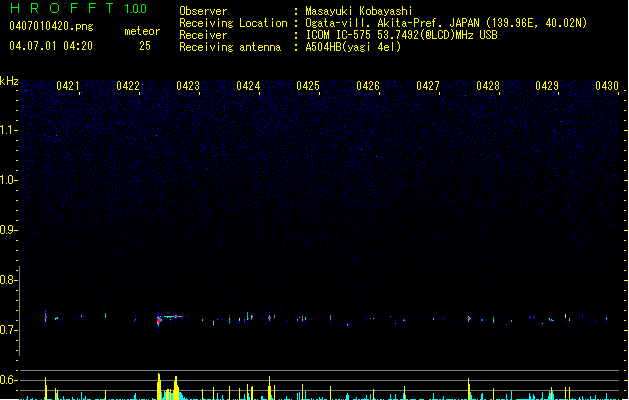Screen dimensions: 629x400
Task: Click the name Masayuki Kobayashi
Action: tap(359, 11)
